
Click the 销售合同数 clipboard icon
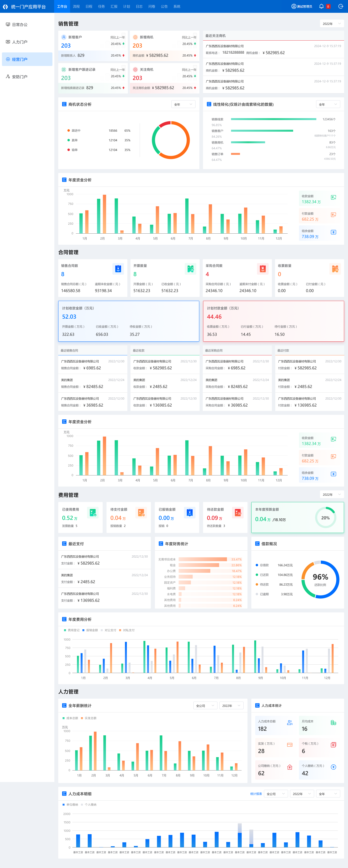(x=118, y=269)
